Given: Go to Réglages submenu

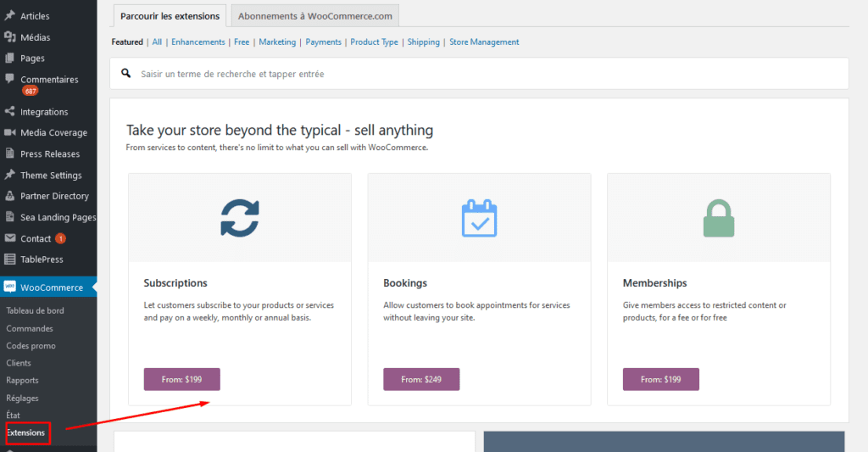Looking at the screenshot, I should click(x=22, y=398).
